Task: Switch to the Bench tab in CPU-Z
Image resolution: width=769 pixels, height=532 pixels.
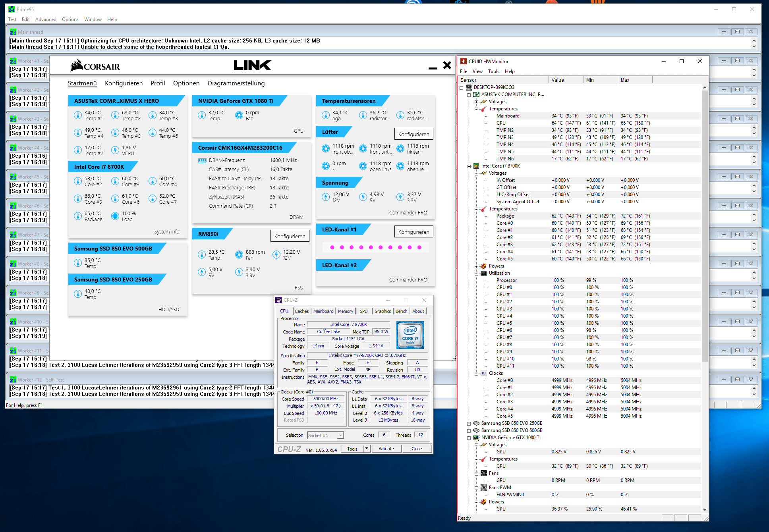Action: pyautogui.click(x=401, y=311)
